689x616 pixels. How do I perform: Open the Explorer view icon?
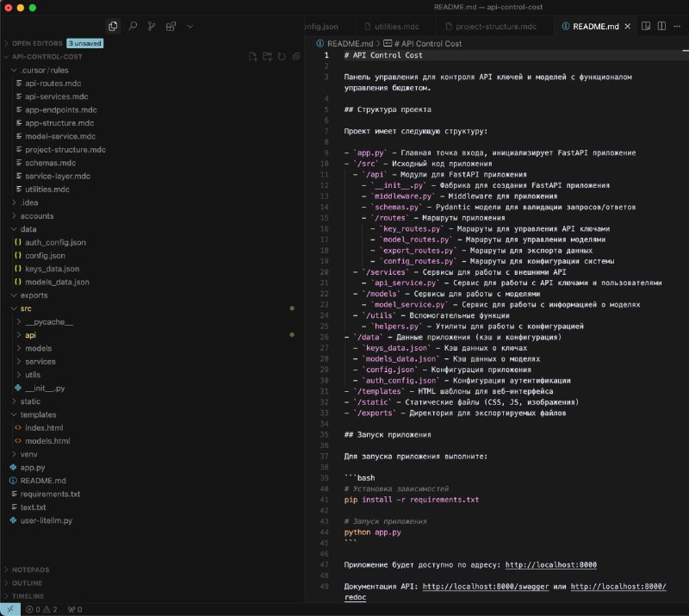[x=113, y=27]
